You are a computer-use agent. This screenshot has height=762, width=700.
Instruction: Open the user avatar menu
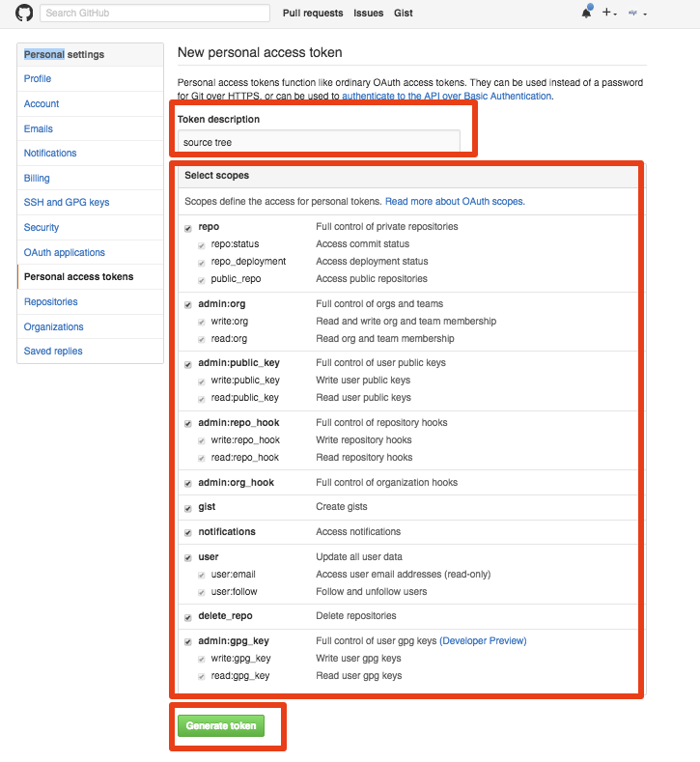[x=636, y=14]
